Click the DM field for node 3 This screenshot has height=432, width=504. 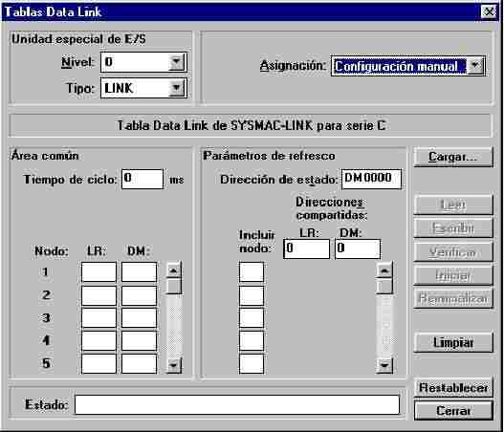140,317
